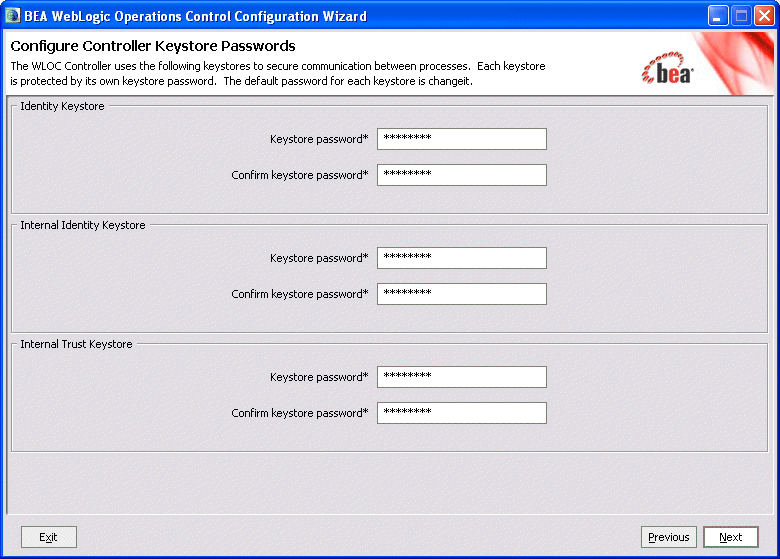Focus Internal Identity Keystore confirm password field

[x=462, y=293]
